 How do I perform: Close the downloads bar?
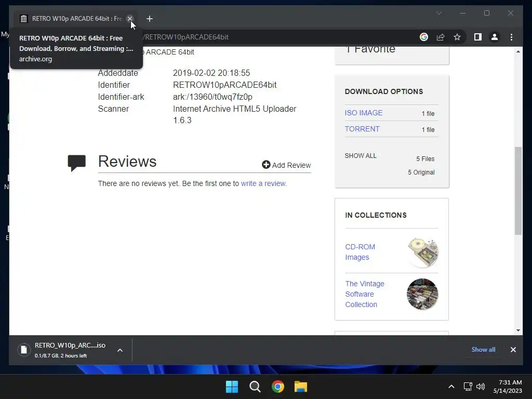click(513, 350)
